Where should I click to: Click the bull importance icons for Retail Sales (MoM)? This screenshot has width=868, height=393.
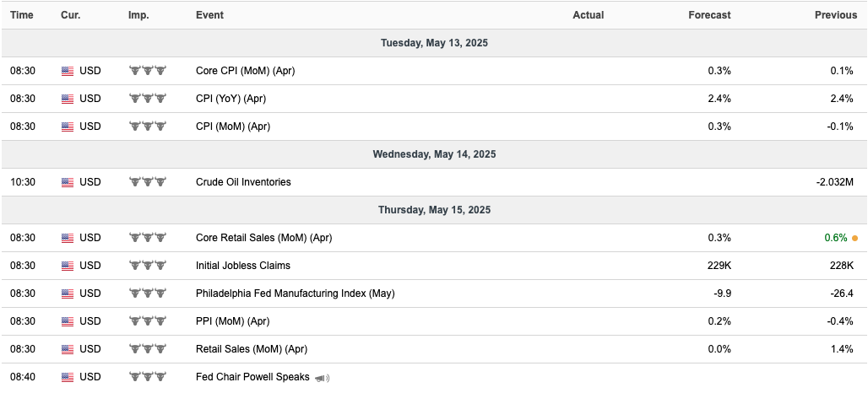[x=148, y=349]
